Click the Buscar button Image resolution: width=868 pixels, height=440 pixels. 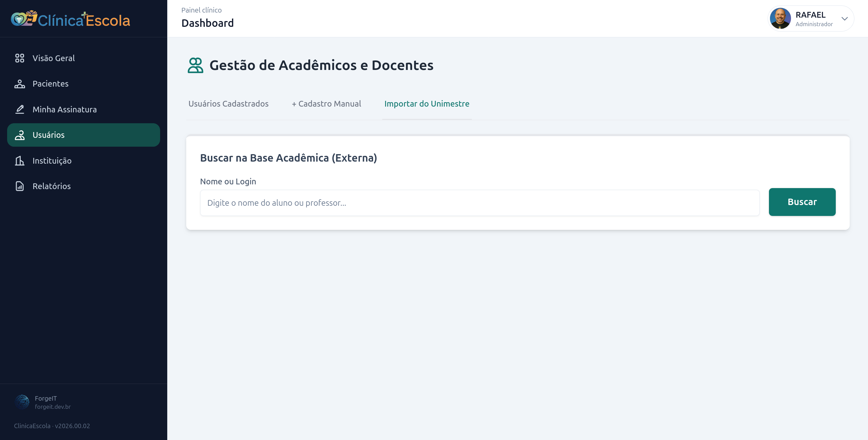[802, 202]
